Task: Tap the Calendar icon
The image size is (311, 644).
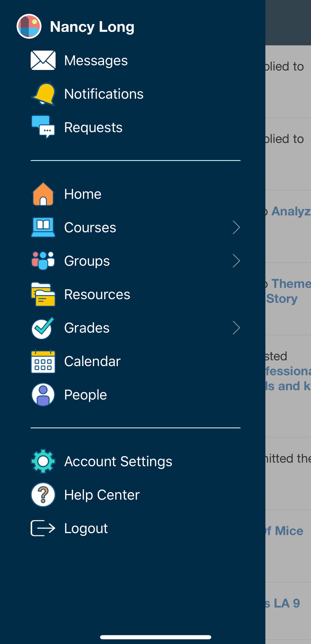Action: tap(43, 361)
